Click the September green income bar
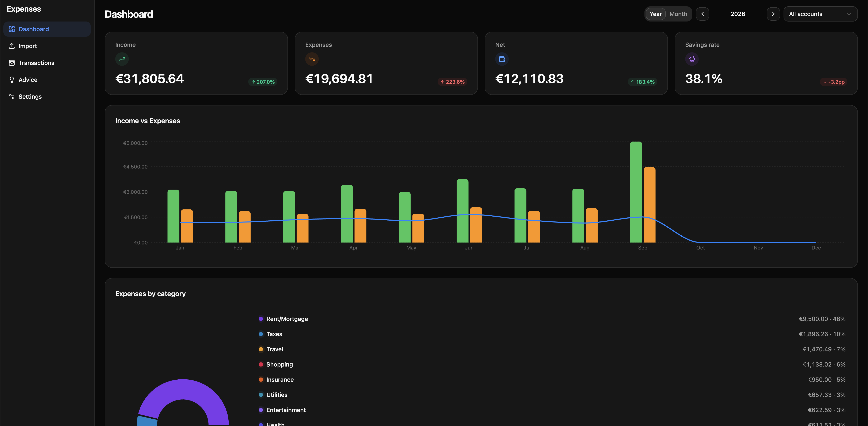The width and height of the screenshot is (868, 426). [x=636, y=192]
